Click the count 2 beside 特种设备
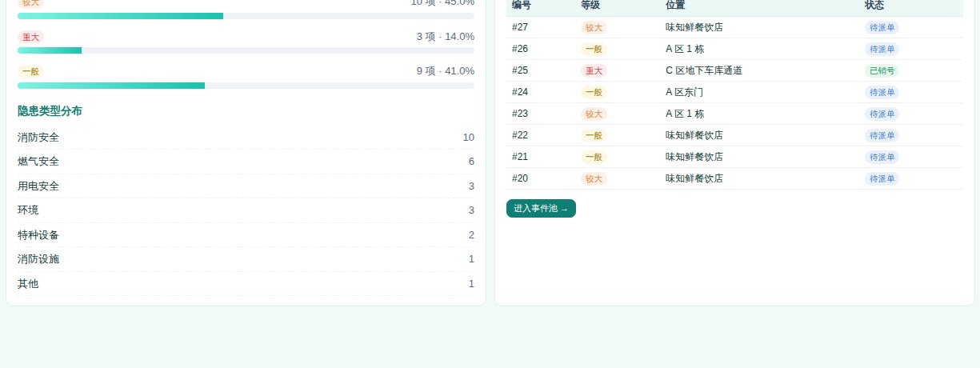The height and width of the screenshot is (368, 980). tap(471, 235)
